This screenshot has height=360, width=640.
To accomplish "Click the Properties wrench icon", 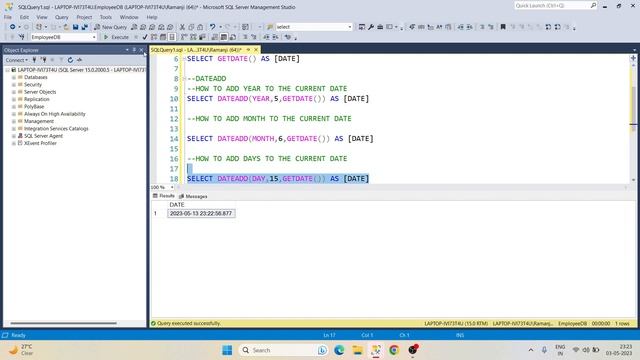I will click(x=371, y=27).
